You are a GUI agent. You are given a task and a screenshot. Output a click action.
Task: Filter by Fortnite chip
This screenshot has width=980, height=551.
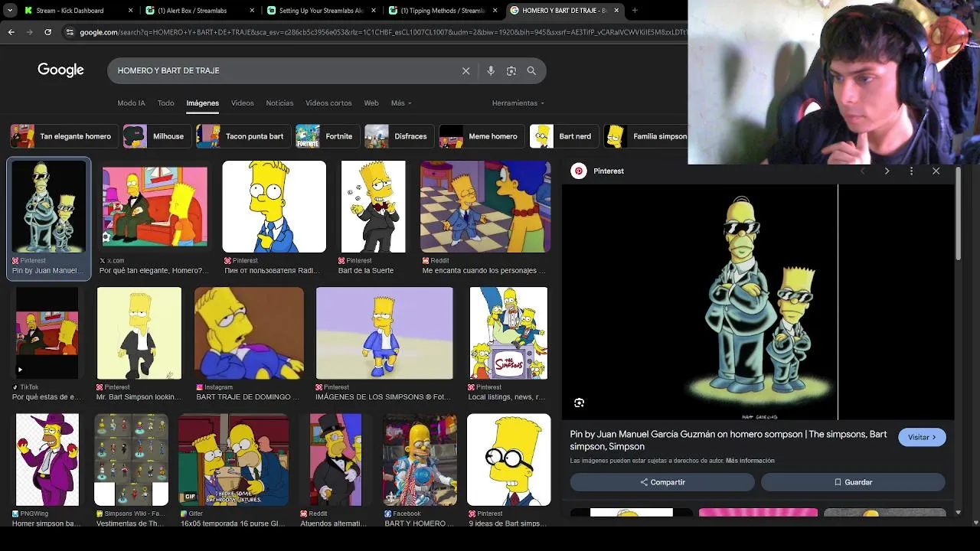pyautogui.click(x=326, y=136)
